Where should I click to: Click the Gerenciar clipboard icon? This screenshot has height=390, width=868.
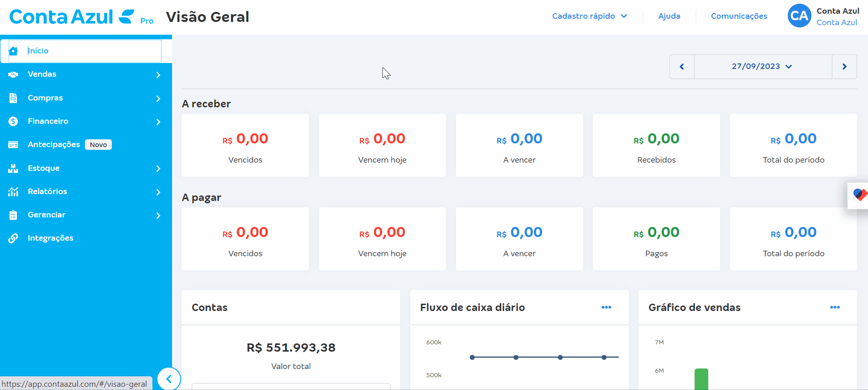13,215
